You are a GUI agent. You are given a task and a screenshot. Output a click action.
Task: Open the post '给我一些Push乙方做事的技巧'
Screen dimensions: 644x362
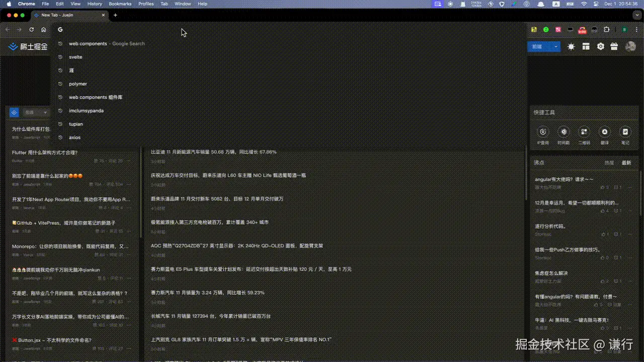pyautogui.click(x=568, y=249)
